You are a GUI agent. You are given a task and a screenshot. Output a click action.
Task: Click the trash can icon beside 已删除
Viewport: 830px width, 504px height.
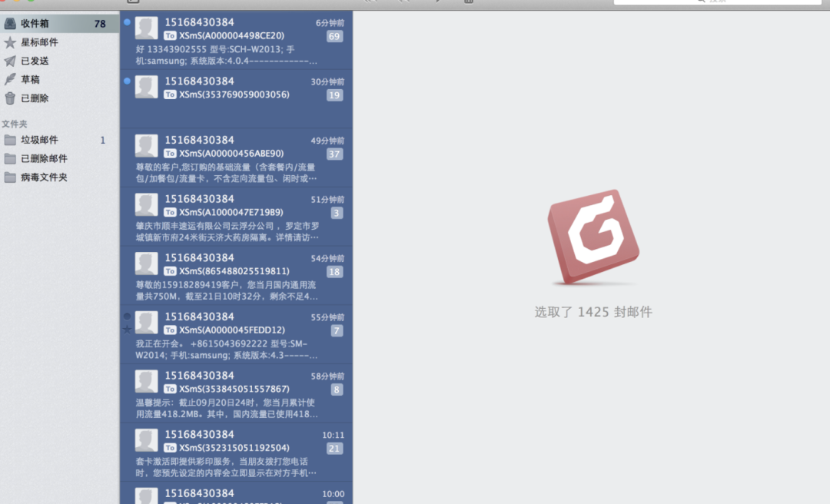[10, 98]
